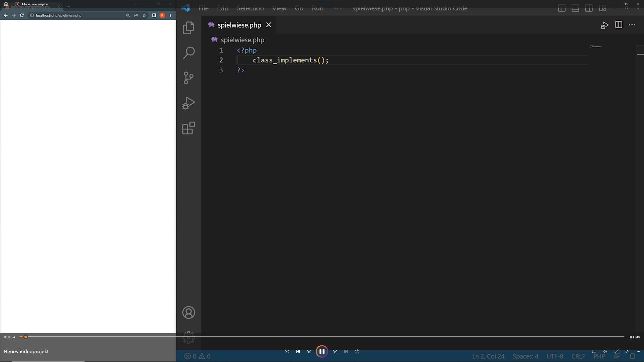
Task: Open Source Control view
Action: click(188, 78)
